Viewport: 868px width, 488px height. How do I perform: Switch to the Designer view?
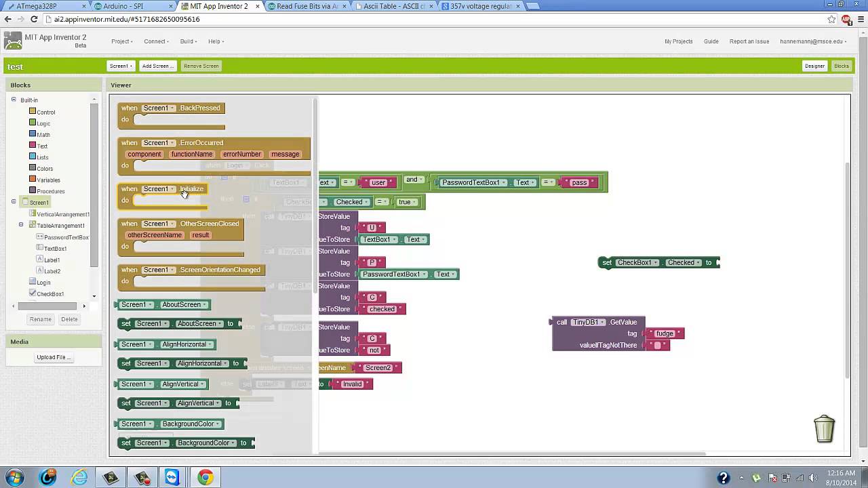[814, 66]
